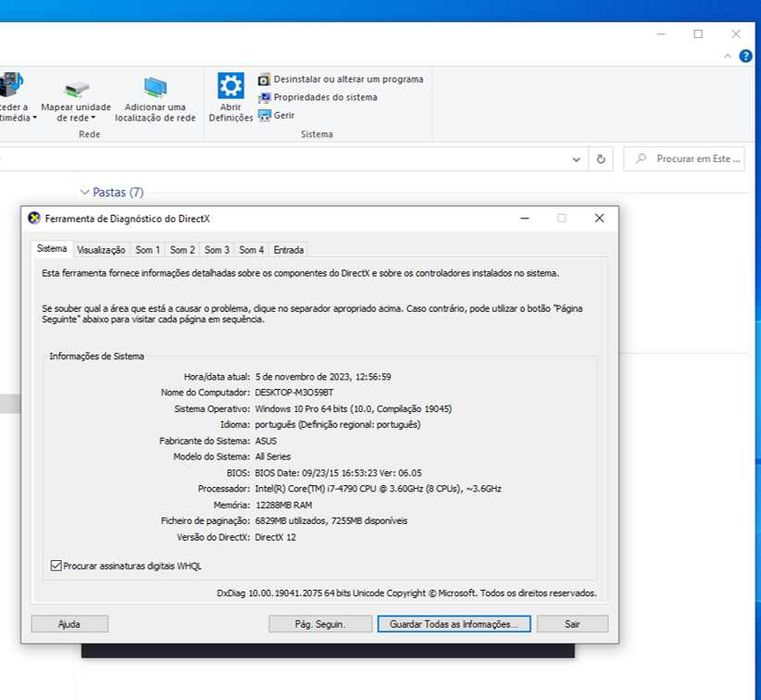Click the Pág. Seguin. button
This screenshot has width=761, height=700.
[320, 624]
